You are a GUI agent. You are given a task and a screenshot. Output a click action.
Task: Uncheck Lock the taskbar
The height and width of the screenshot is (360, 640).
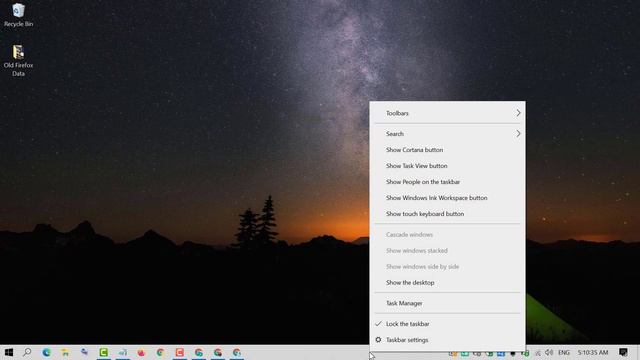(x=447, y=324)
